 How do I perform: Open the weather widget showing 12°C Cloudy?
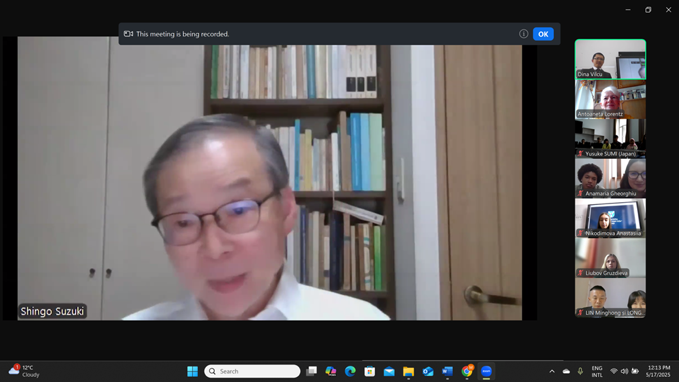tap(25, 371)
